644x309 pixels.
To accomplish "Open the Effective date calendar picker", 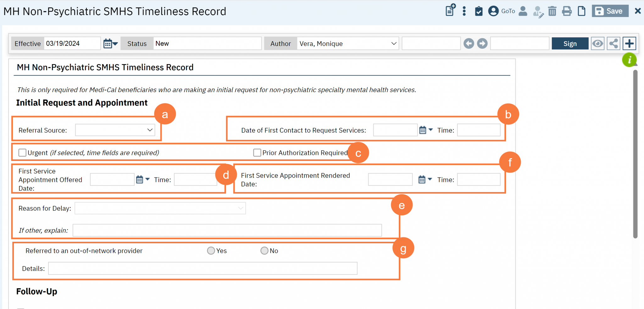I will point(107,43).
